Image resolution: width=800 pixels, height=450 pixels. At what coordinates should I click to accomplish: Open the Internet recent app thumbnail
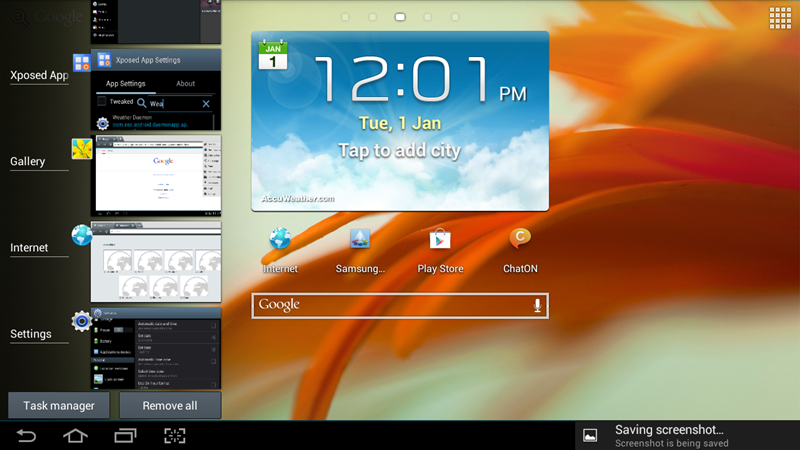point(156,262)
